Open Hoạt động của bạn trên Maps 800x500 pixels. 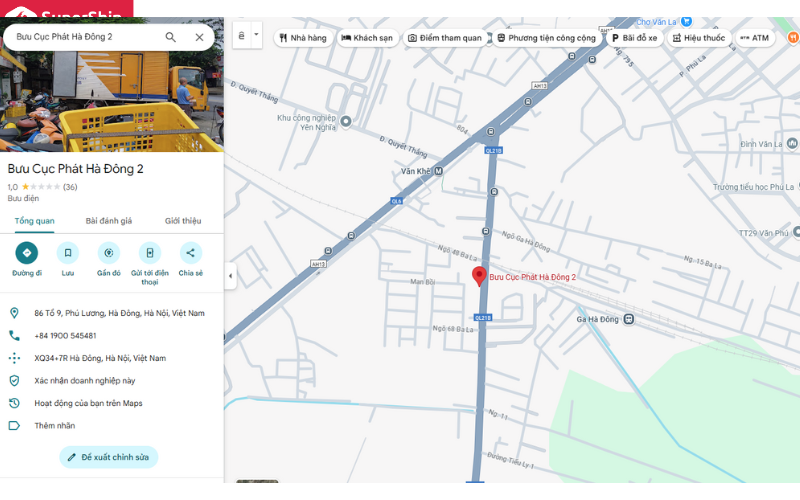[88, 403]
